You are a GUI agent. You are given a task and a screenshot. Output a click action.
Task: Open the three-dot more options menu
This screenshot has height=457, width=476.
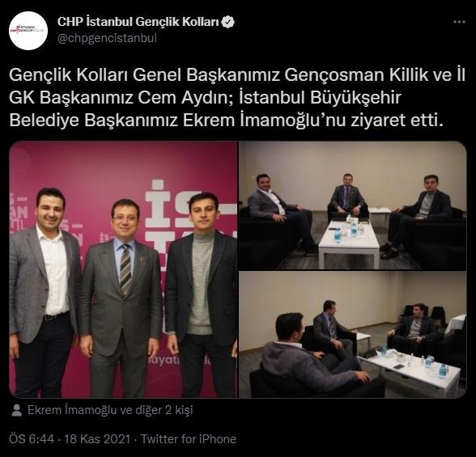click(459, 22)
